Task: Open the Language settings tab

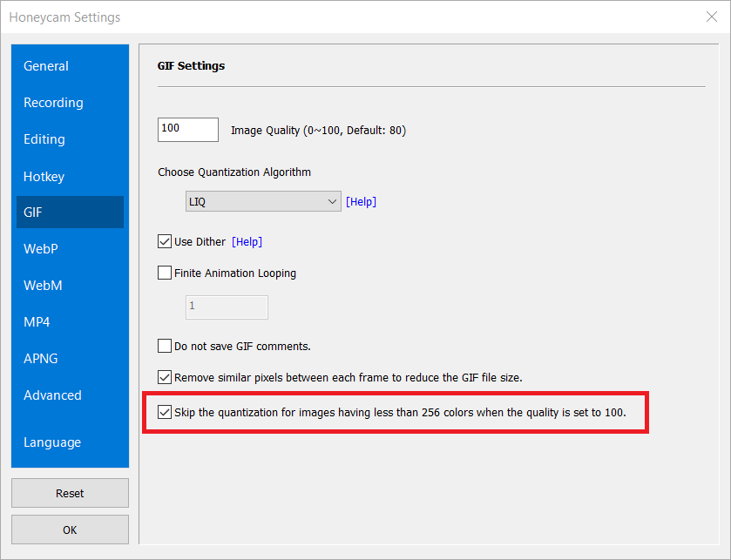Action: pos(52,442)
